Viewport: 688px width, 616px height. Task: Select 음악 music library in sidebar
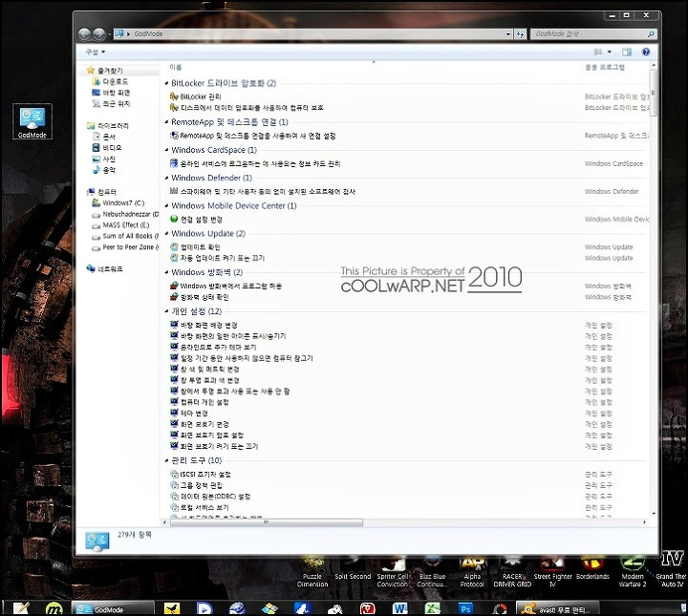point(104,170)
